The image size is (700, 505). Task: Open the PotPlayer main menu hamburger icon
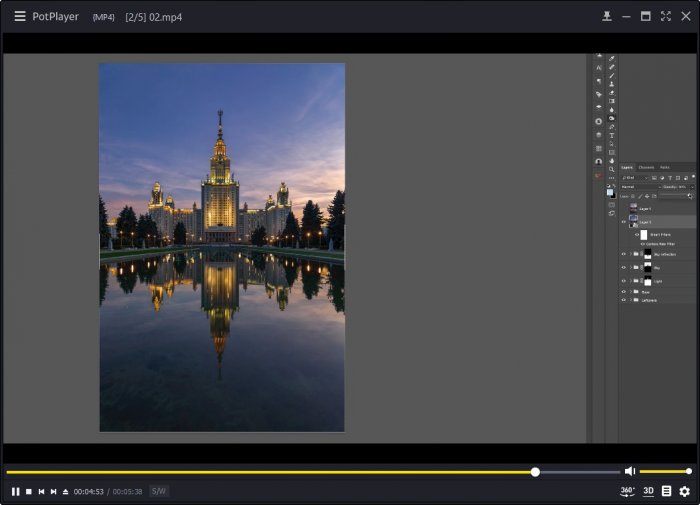click(x=20, y=17)
